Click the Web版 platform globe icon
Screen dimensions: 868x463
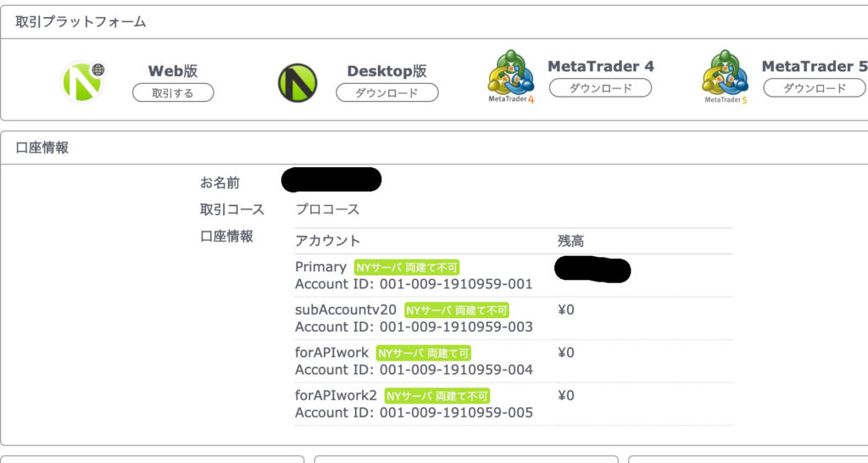(82, 81)
